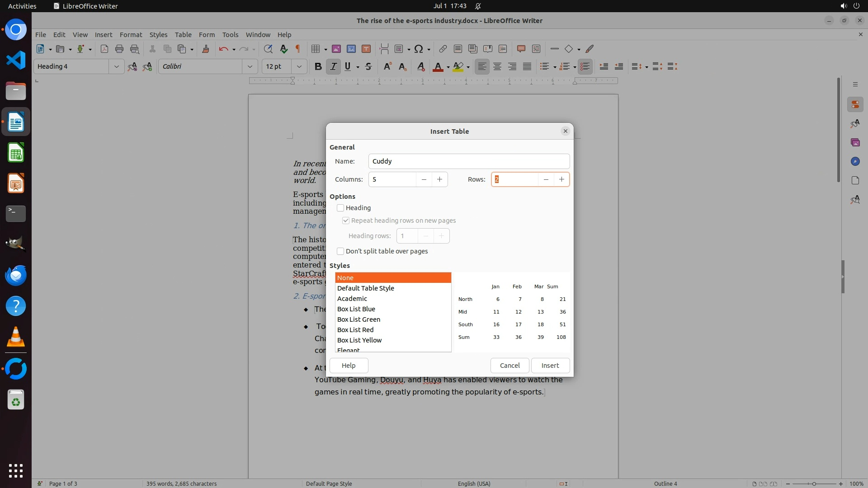Click the Bold formatting icon
868x488 pixels.
pyautogui.click(x=318, y=66)
